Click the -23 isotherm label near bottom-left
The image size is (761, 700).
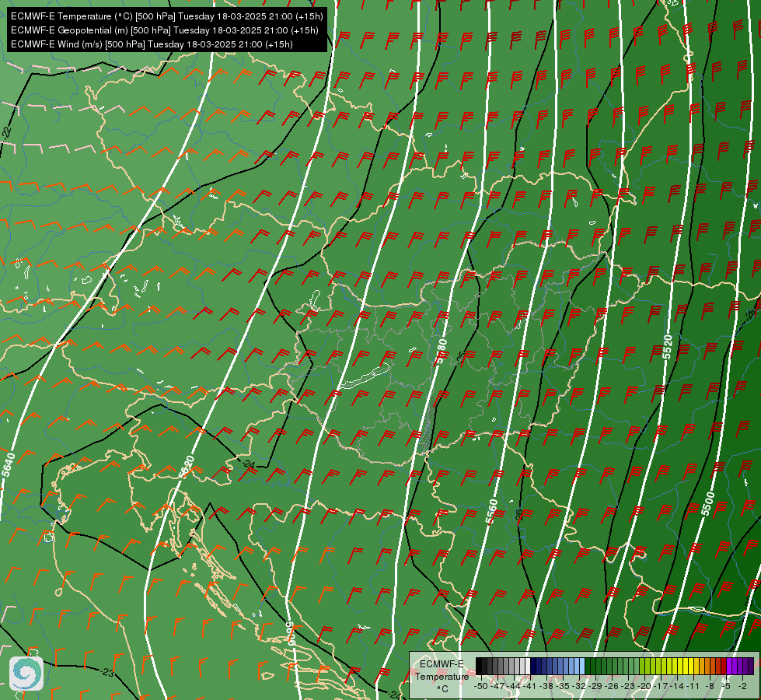(108, 672)
